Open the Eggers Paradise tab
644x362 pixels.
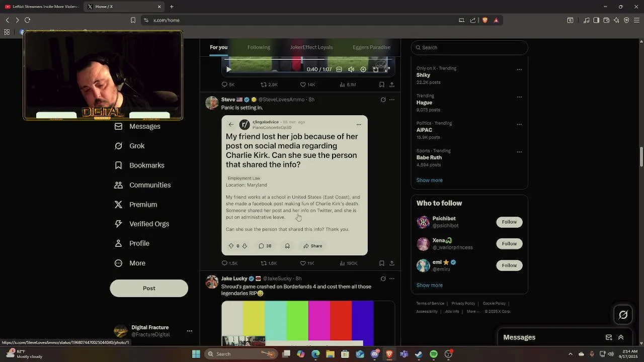371,47
